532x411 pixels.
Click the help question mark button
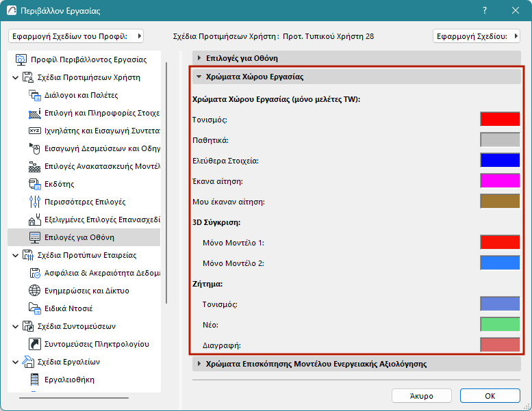coord(485,10)
